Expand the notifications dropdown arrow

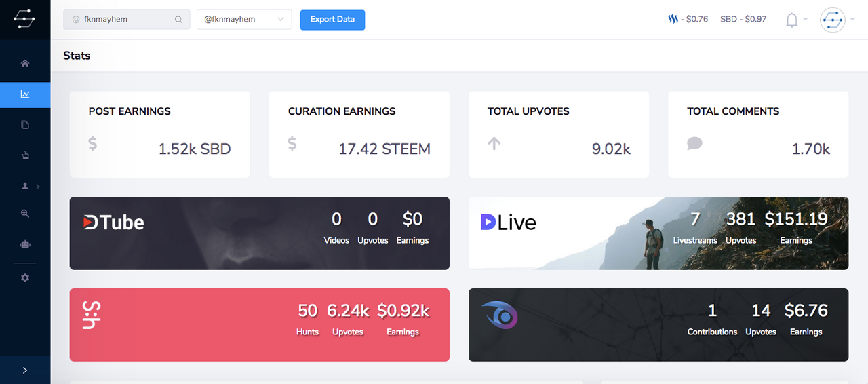[x=806, y=20]
